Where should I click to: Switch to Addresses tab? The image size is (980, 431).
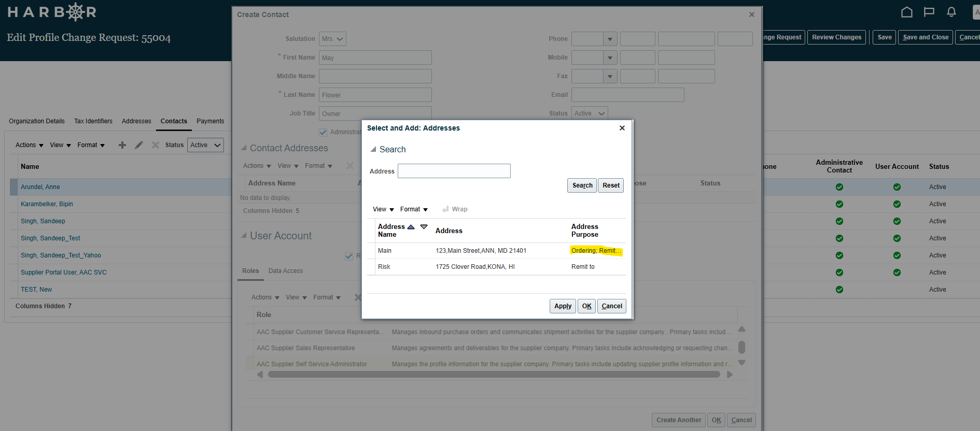tap(136, 121)
